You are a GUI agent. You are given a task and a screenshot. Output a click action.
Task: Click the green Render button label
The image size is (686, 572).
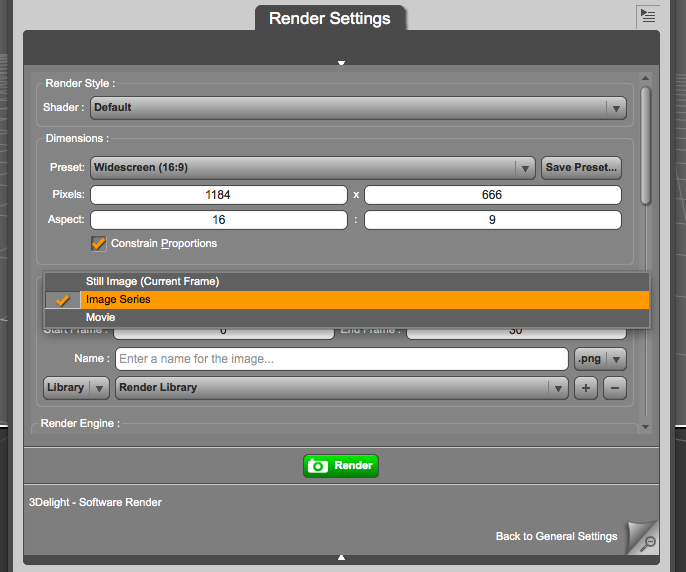pyautogui.click(x=354, y=465)
